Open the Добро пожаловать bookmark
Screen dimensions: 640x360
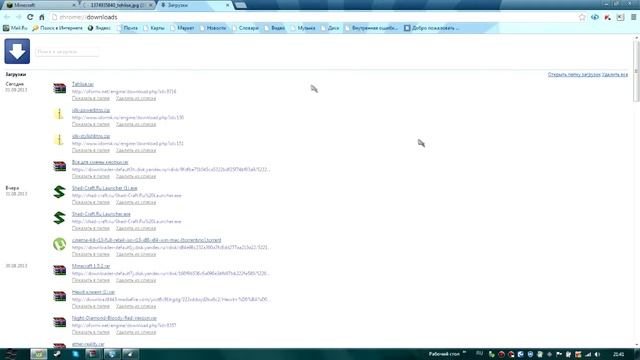point(431,28)
